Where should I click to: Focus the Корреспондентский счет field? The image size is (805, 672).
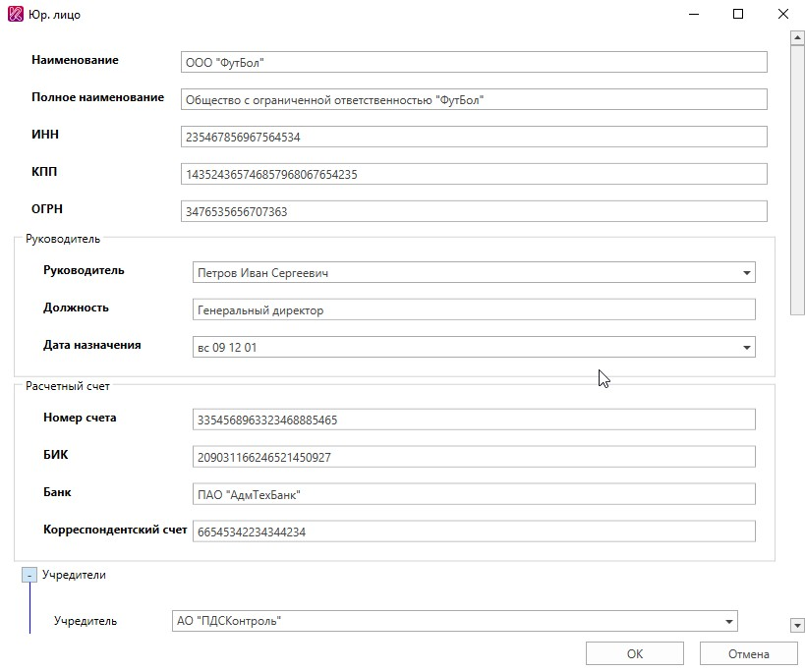click(x=474, y=532)
